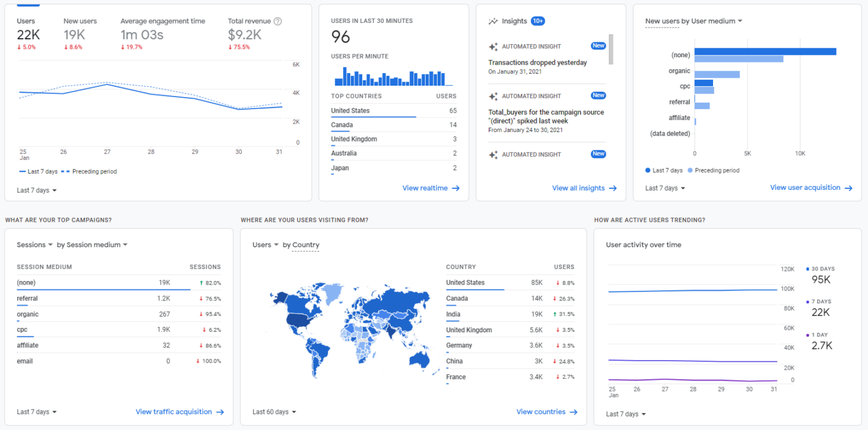Click the arrow beside View user acquisition
Screen dimensions: 868x430
coord(848,188)
